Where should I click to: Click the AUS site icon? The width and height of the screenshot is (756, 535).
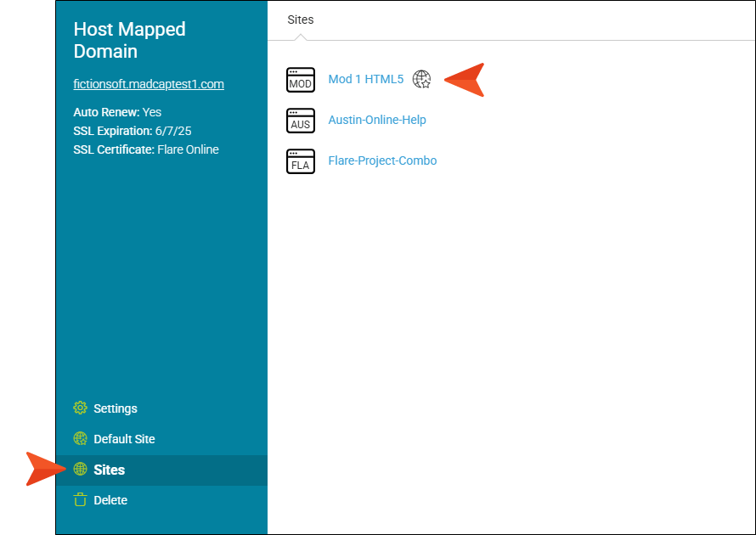click(301, 121)
